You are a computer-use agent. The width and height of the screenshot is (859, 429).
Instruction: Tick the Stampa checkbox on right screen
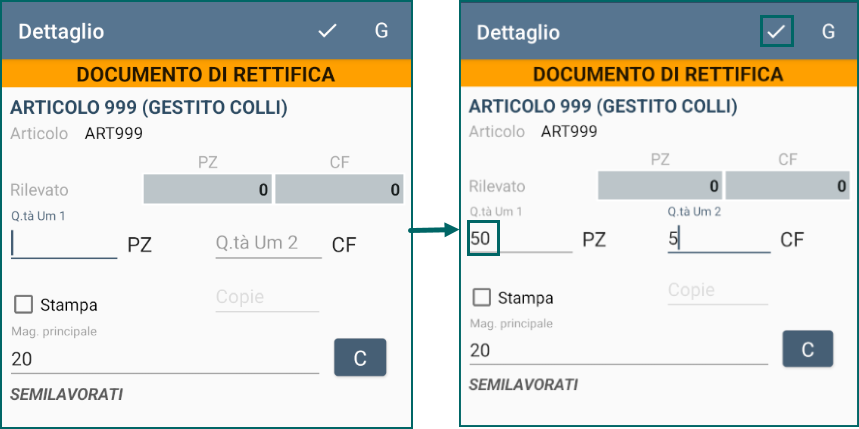coord(482,298)
